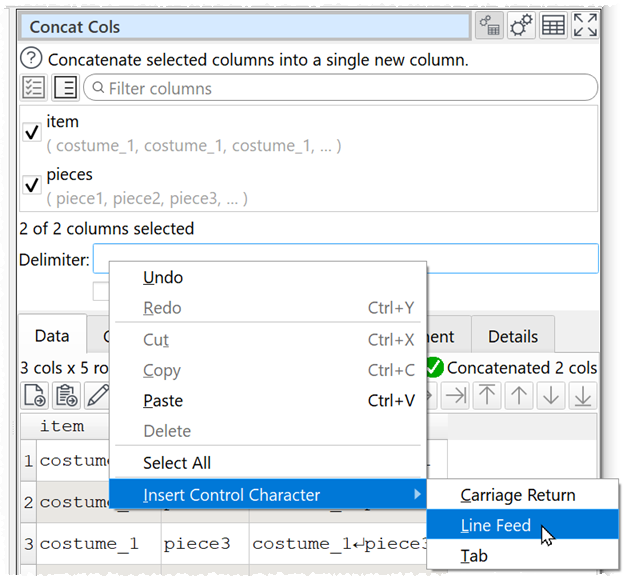
Task: Click the Filter columns search field
Action: tap(340, 88)
